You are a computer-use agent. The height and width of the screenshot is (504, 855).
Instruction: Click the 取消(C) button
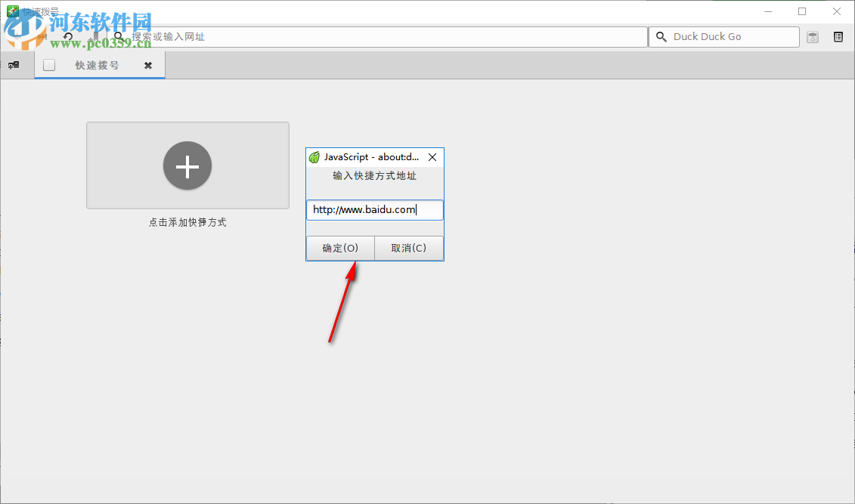[408, 248]
